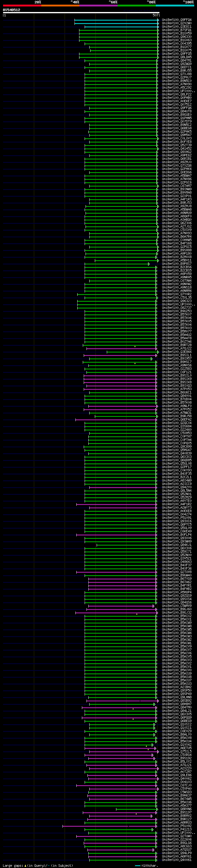Image resolution: width=197 pixels, height=868 pixels.
Task: Select hit label UniRef100_B9S197
Action: [177, 812]
